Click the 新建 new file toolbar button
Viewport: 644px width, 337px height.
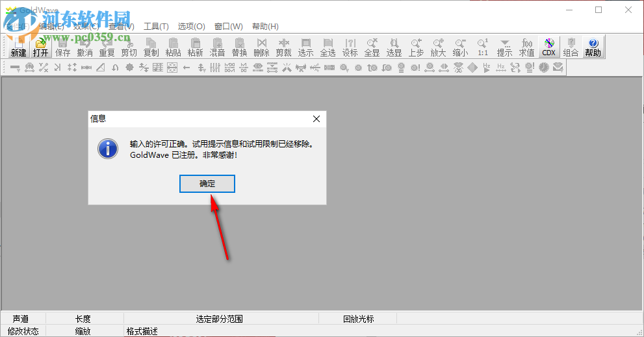[x=18, y=47]
